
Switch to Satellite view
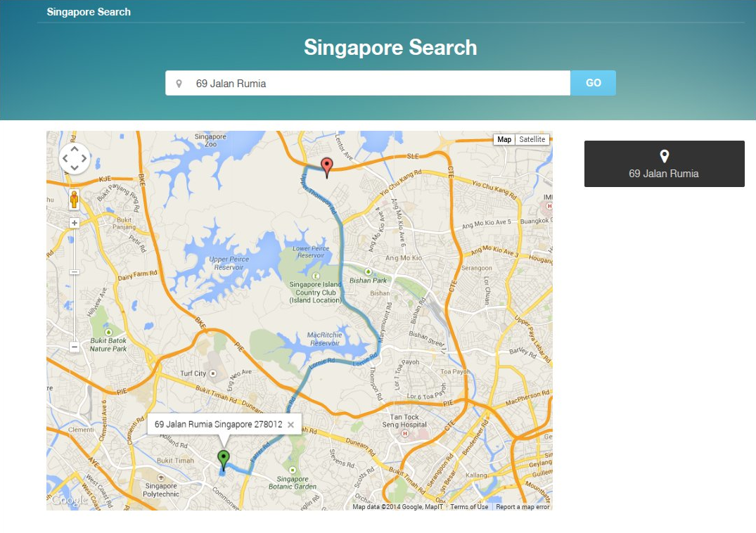(x=532, y=139)
